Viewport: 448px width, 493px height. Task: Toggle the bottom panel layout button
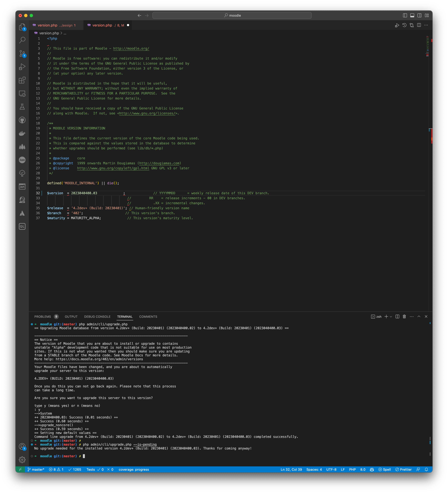click(412, 15)
